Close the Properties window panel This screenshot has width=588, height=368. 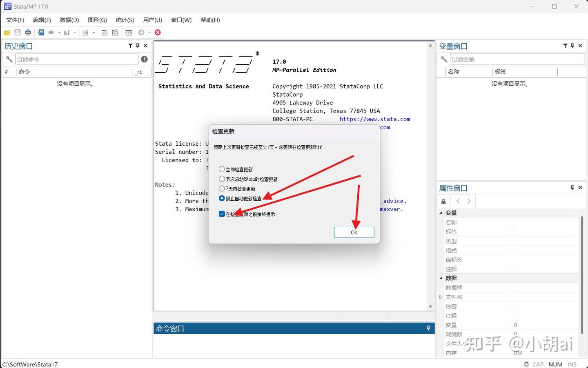tap(580, 188)
